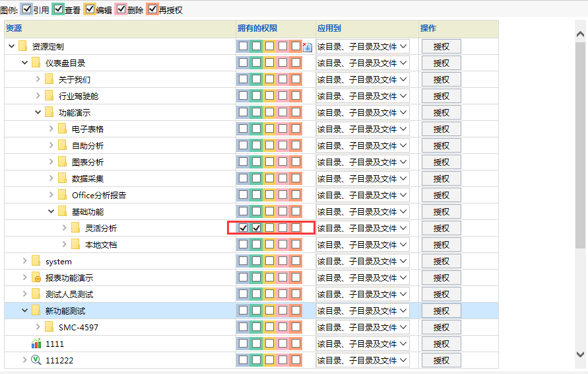Click the folder icon beside 图表分析
588x374 pixels.
click(62, 162)
